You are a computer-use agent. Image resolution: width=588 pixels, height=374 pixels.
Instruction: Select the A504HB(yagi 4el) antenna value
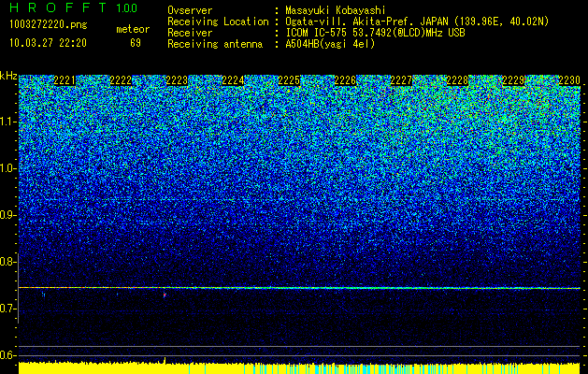coord(330,44)
